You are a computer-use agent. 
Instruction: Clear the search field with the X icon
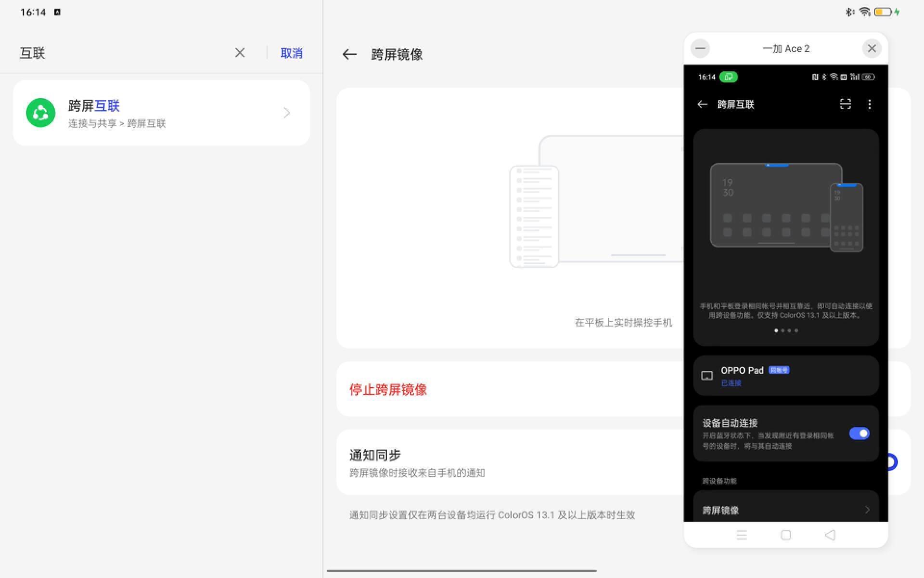pos(239,53)
